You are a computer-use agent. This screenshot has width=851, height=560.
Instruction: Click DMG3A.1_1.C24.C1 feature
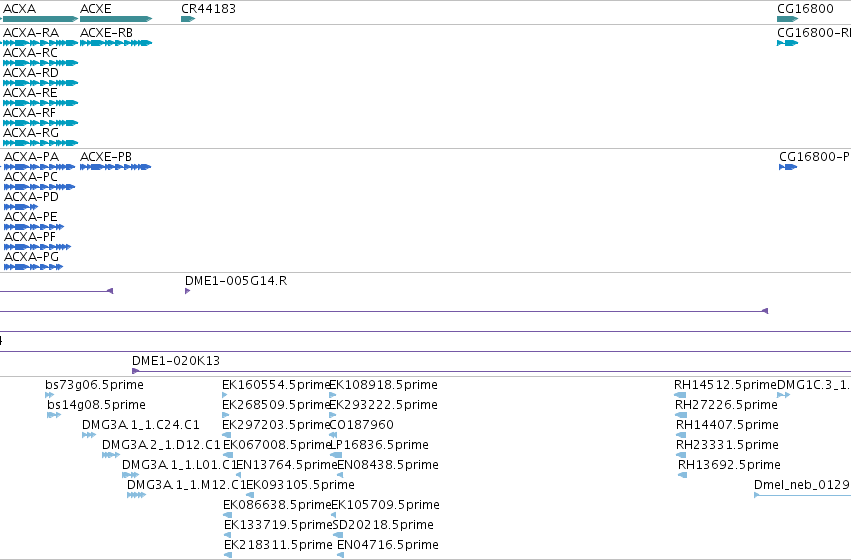point(89,435)
